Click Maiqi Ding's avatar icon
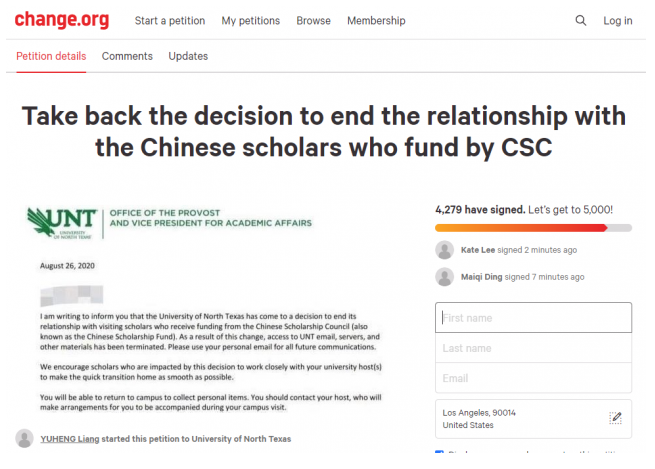Screen dimensions: 655x469 pyautogui.click(x=444, y=277)
